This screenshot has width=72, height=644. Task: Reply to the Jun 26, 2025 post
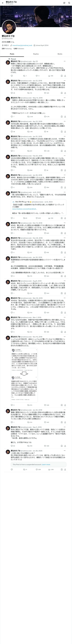point(12,469)
